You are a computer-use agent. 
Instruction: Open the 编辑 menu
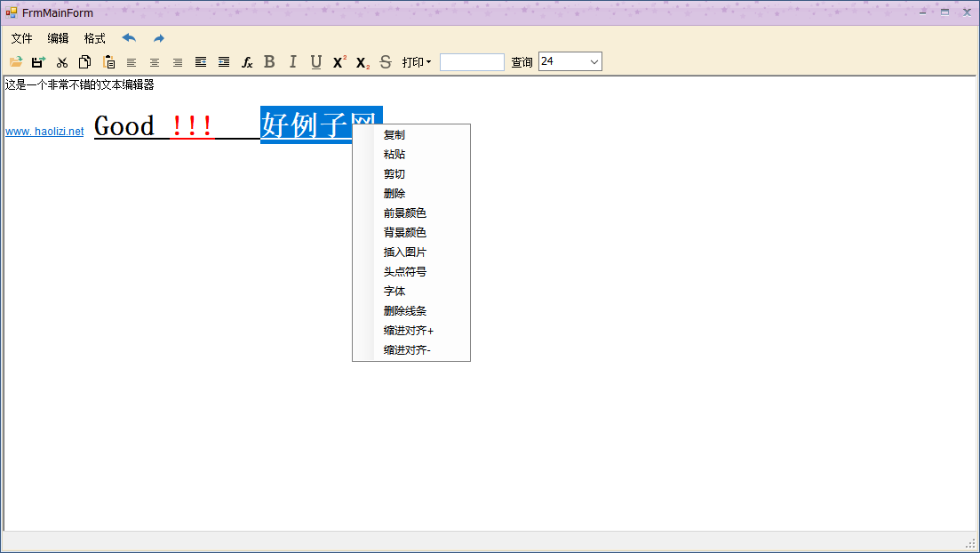[x=58, y=39]
